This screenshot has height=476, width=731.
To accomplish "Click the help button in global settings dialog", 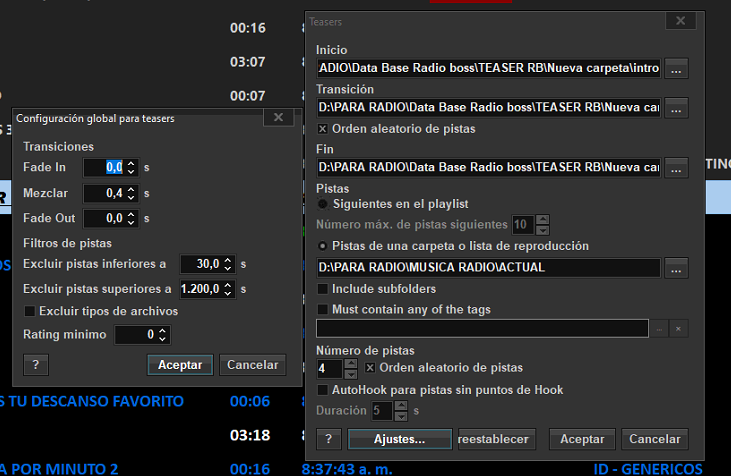I will click(35, 365).
